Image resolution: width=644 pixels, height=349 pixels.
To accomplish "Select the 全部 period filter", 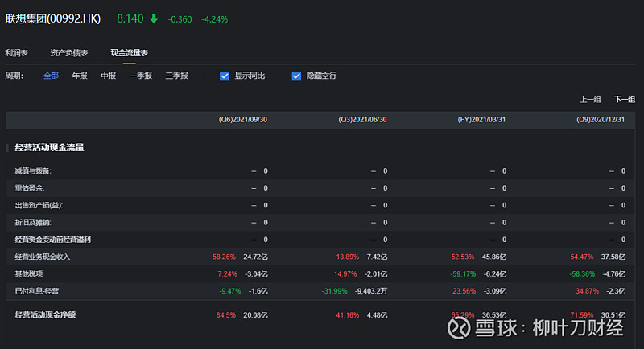I will click(51, 76).
